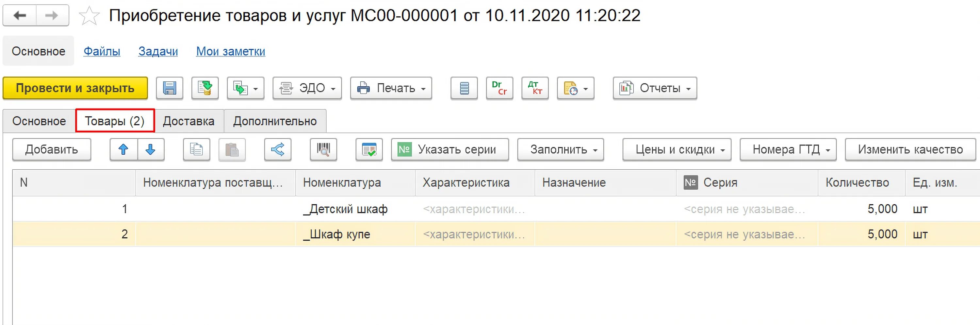Go back with the left arrow button

click(x=20, y=16)
